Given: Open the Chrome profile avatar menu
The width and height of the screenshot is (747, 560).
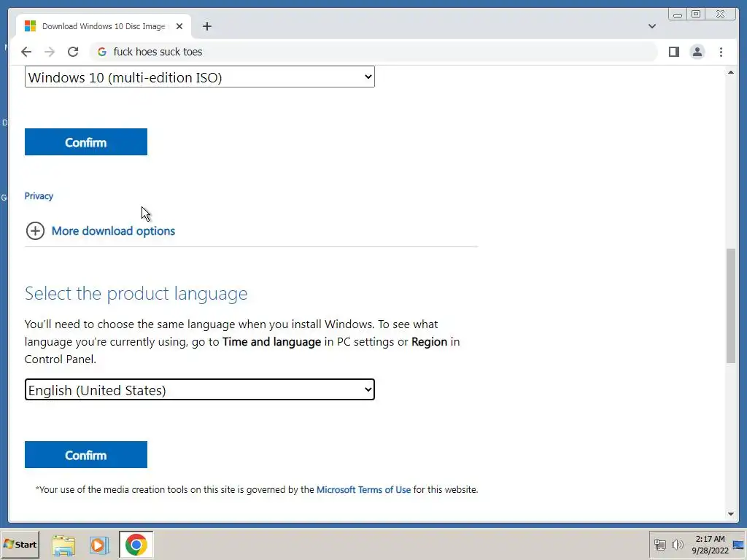Looking at the screenshot, I should coord(697,52).
